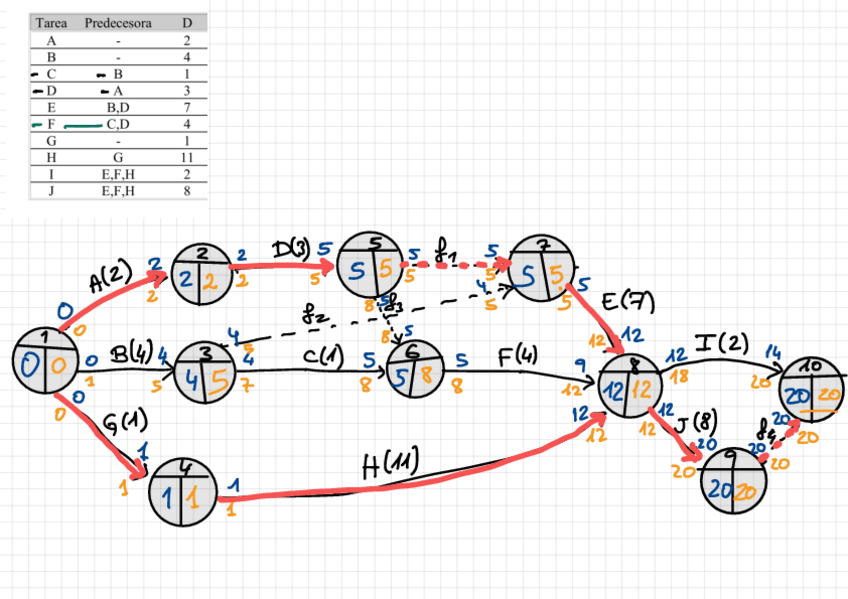Click task name "G" in the table
This screenshot has width=848, height=599.
(x=51, y=141)
